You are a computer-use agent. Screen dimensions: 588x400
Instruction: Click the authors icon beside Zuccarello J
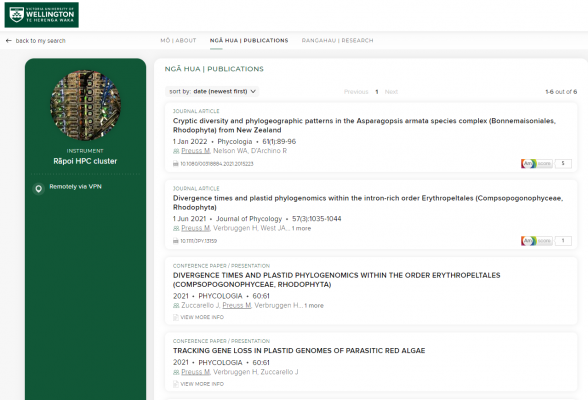(x=176, y=306)
